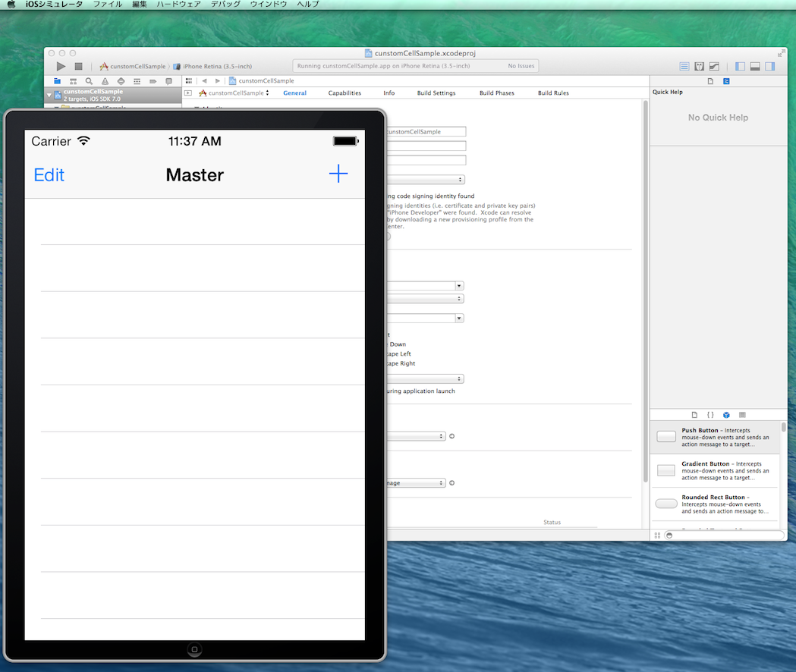Image resolution: width=796 pixels, height=672 pixels.
Task: Show the File inspector
Action: (710, 81)
